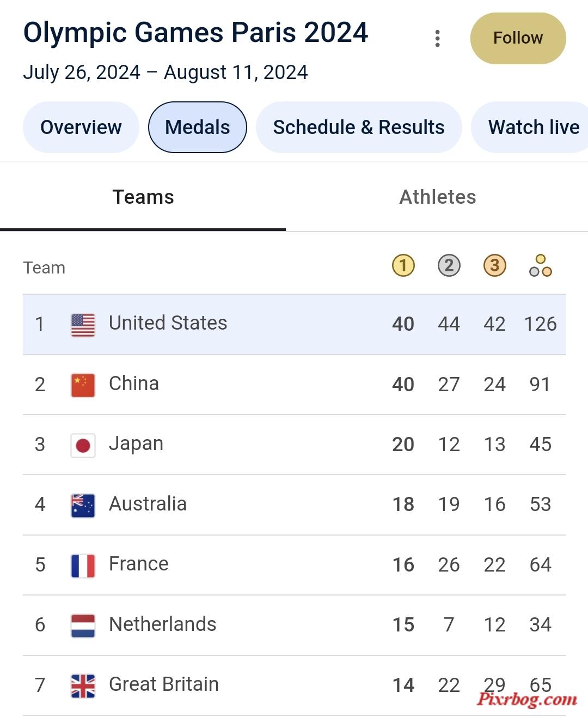Open the Schedule & Results tab
This screenshot has width=588, height=717.
[x=359, y=127]
